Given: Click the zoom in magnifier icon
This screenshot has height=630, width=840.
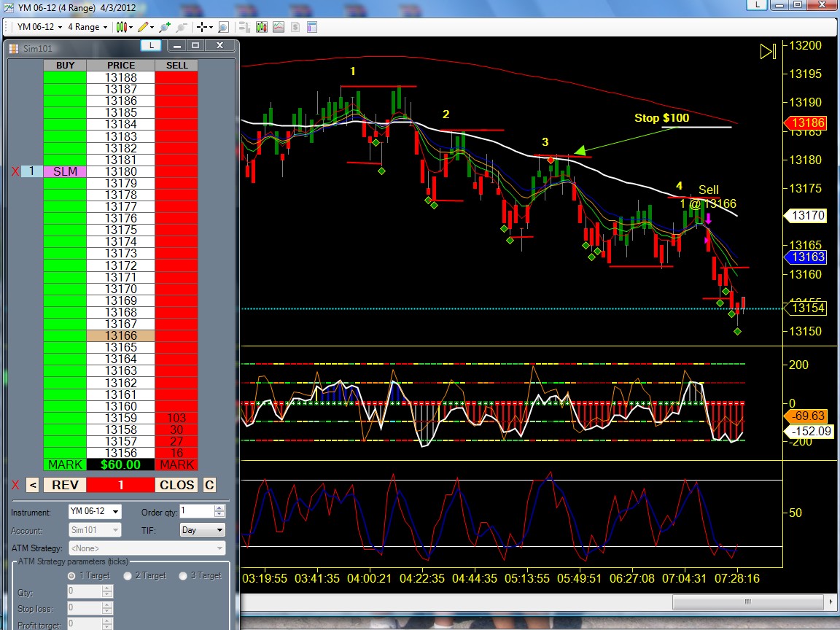Looking at the screenshot, I should point(165,27).
